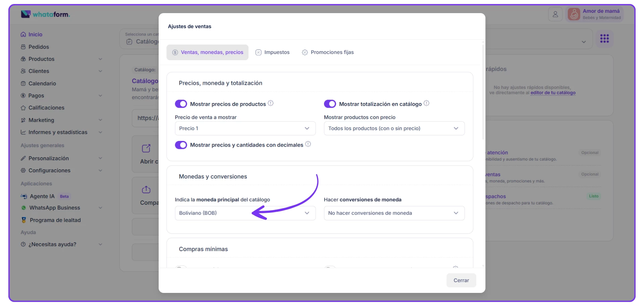644x306 pixels.
Task: Click the whataform logo
Action: tap(46, 14)
